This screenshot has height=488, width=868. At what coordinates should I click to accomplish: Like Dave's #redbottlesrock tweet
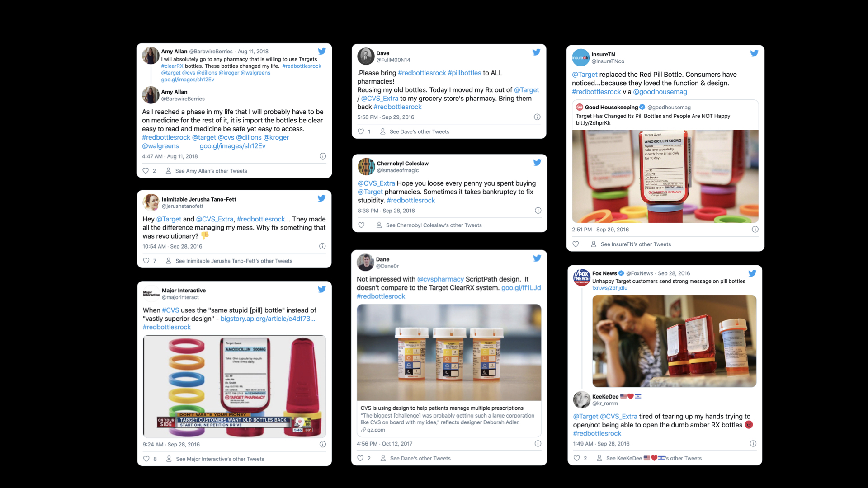(361, 131)
